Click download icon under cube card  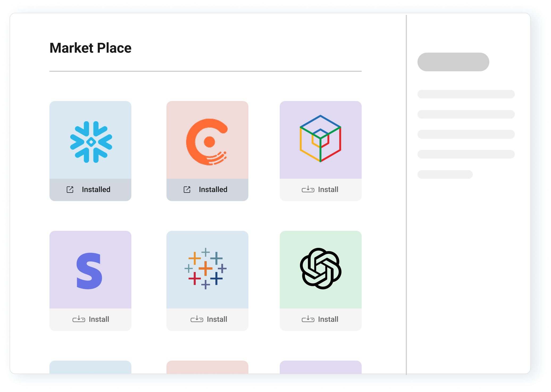[308, 189]
